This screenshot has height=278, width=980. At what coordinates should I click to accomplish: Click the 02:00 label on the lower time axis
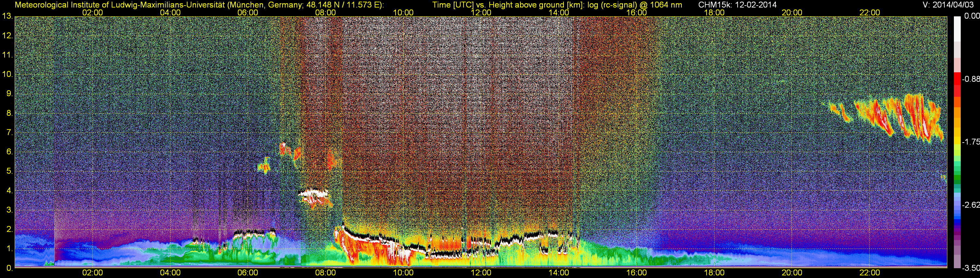pyautogui.click(x=92, y=273)
